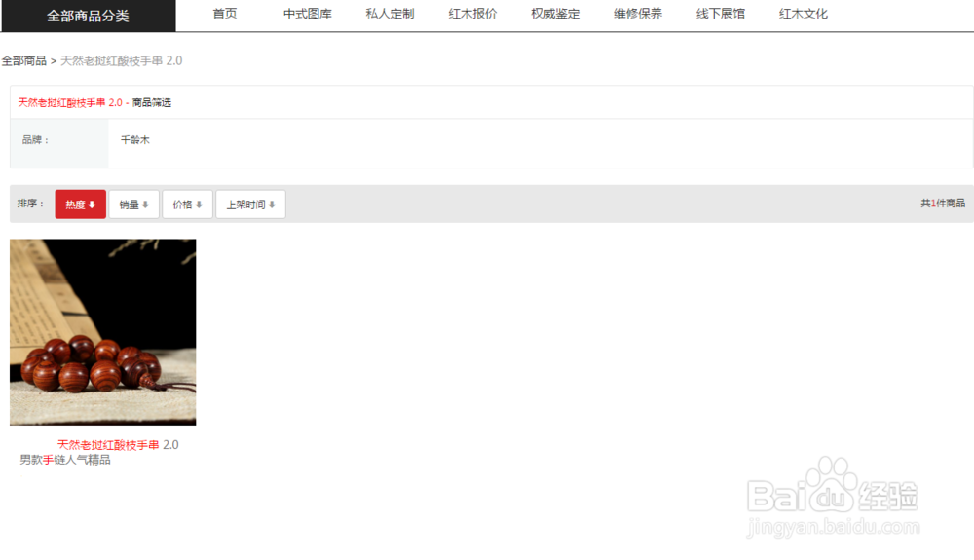Sort products by 价格
Screen dimensions: 974x560
coord(188,205)
